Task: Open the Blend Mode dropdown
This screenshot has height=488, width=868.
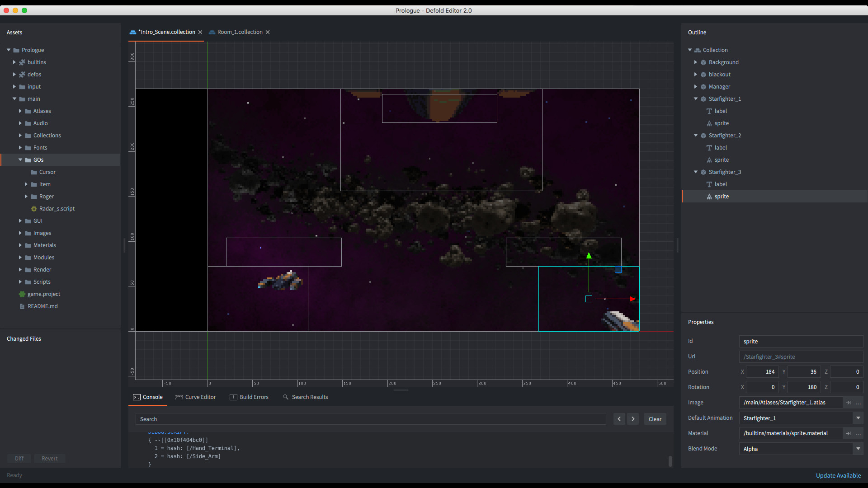Action: click(858, 449)
